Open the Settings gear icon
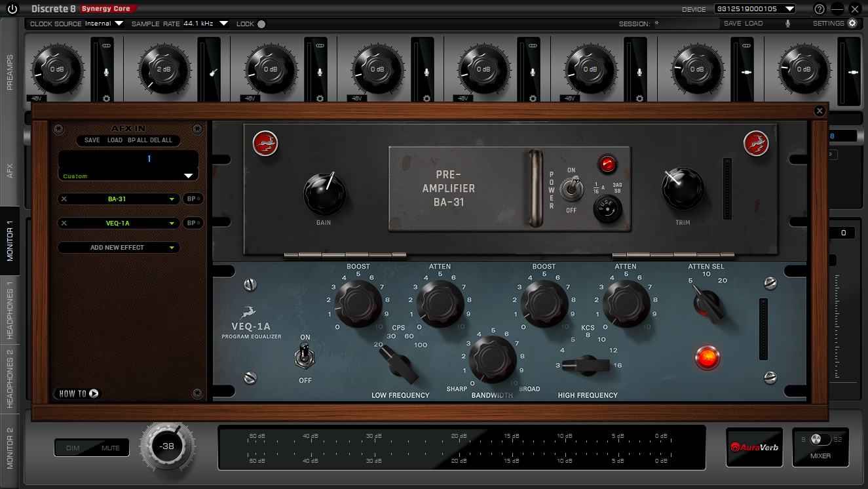The image size is (868, 489). (852, 24)
